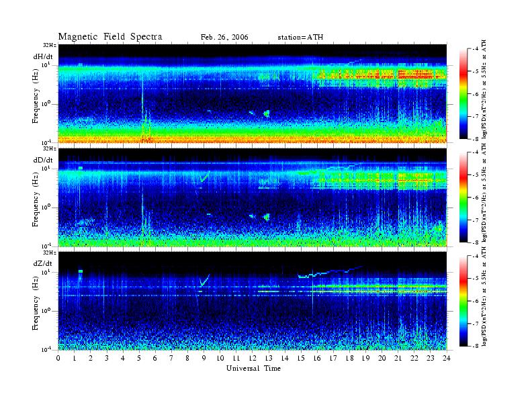Screen dimensions: 532x411
Task: Click the "station=ATH" label
Action: click(x=300, y=38)
